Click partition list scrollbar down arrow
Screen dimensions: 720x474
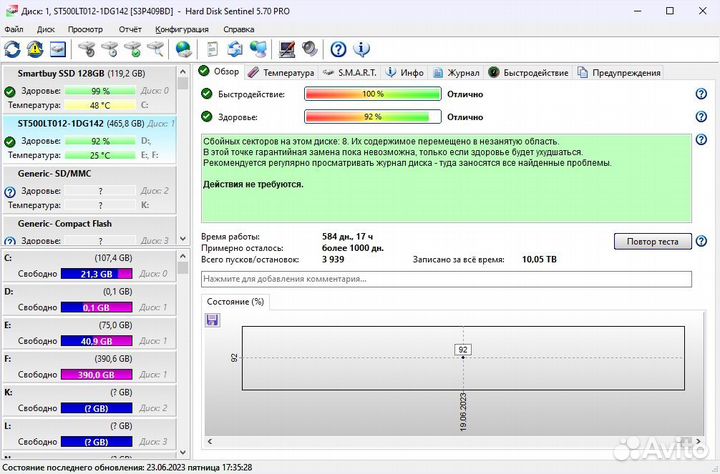183,452
